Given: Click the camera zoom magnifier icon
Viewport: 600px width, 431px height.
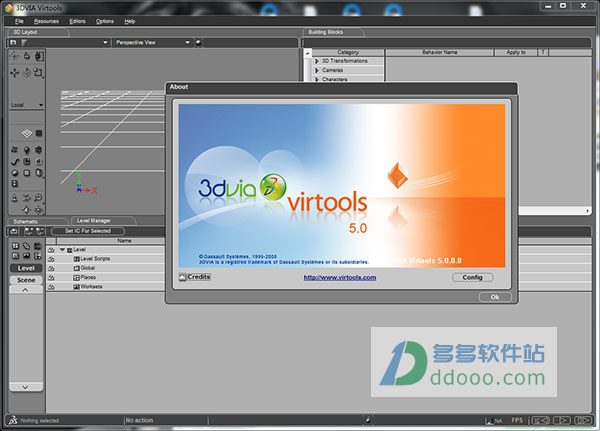Looking at the screenshot, I should 38,198.
